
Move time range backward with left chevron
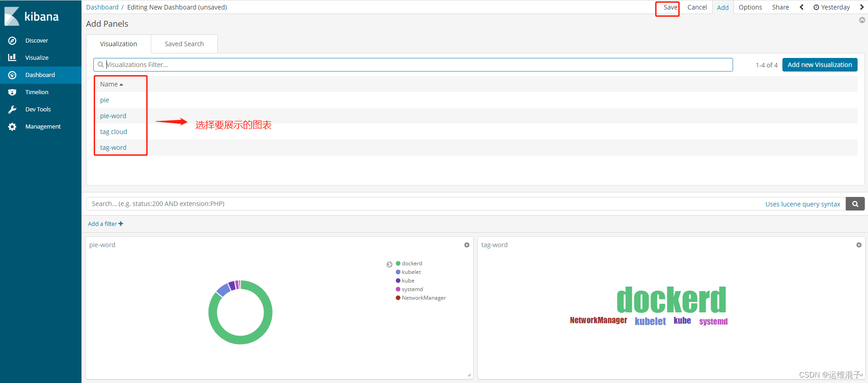click(801, 7)
